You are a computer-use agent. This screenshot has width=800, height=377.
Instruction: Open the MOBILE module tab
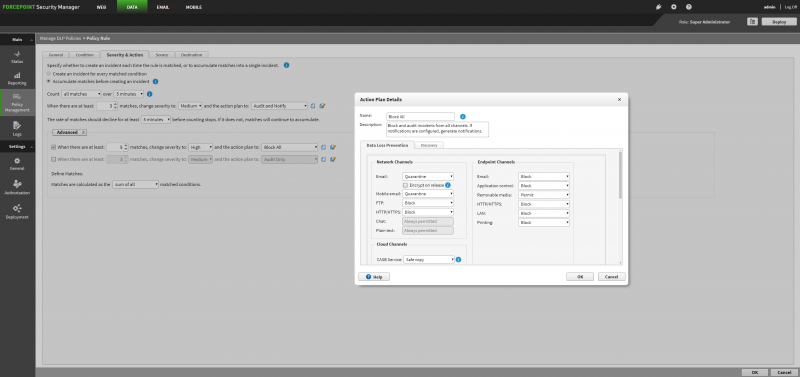click(193, 7)
